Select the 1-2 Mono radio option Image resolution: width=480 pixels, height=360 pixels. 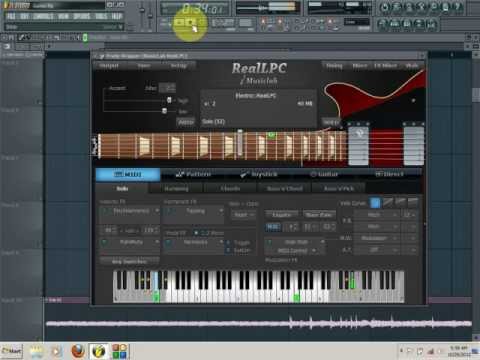196,233
